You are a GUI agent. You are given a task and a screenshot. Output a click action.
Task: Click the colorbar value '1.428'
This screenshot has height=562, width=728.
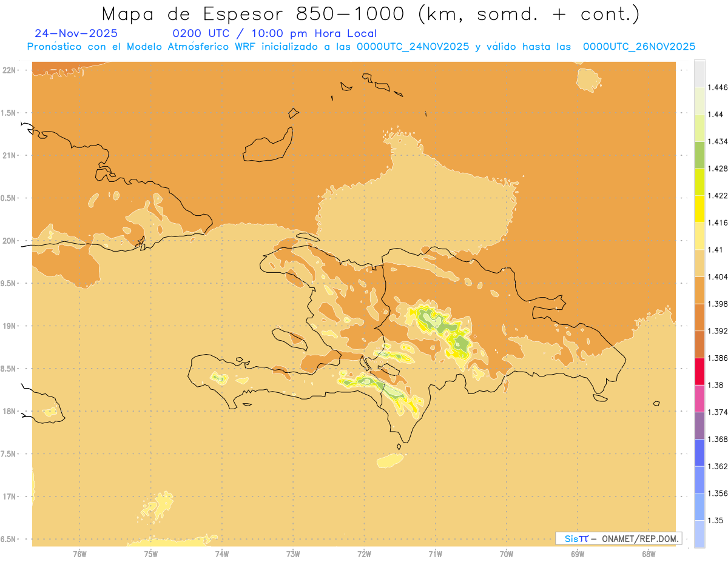point(719,169)
